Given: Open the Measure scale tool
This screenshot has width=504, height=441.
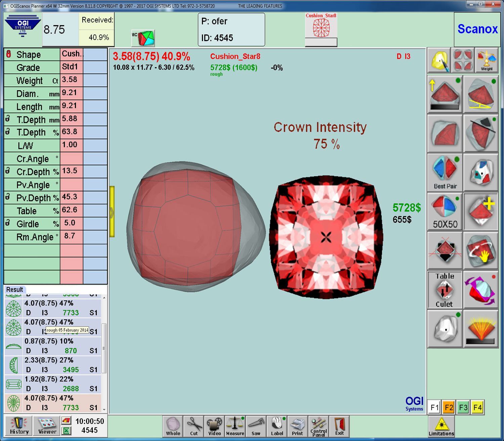Looking at the screenshot, I should (x=235, y=426).
